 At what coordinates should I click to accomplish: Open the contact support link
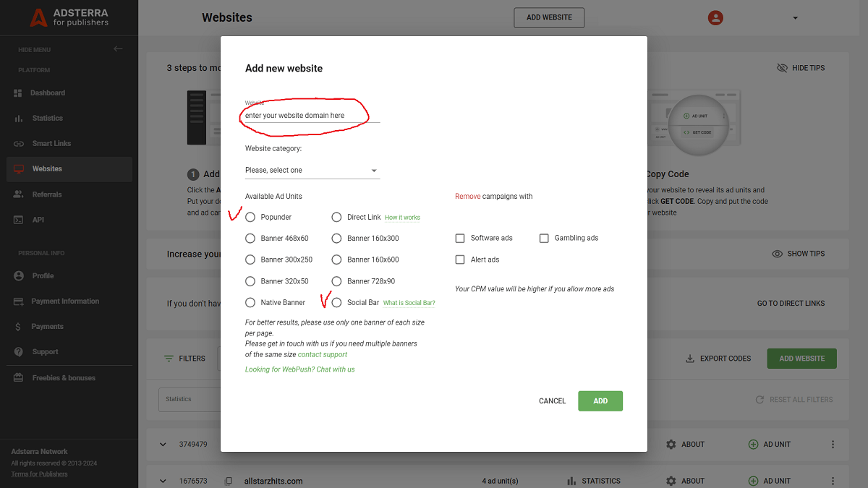323,354
